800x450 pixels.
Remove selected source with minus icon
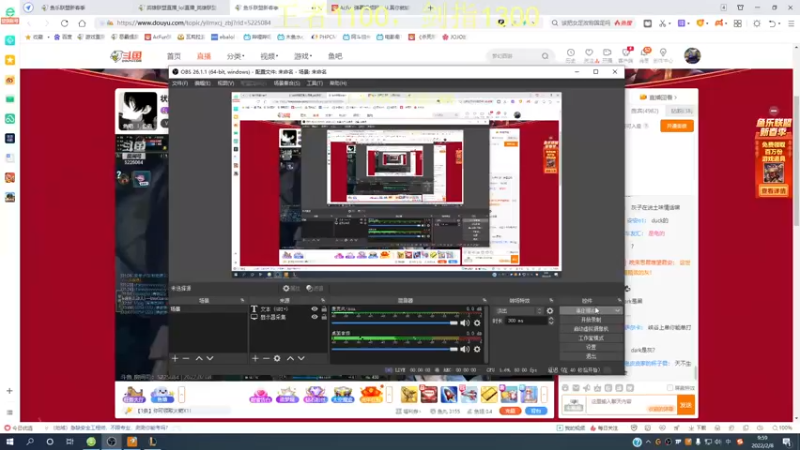coord(266,359)
